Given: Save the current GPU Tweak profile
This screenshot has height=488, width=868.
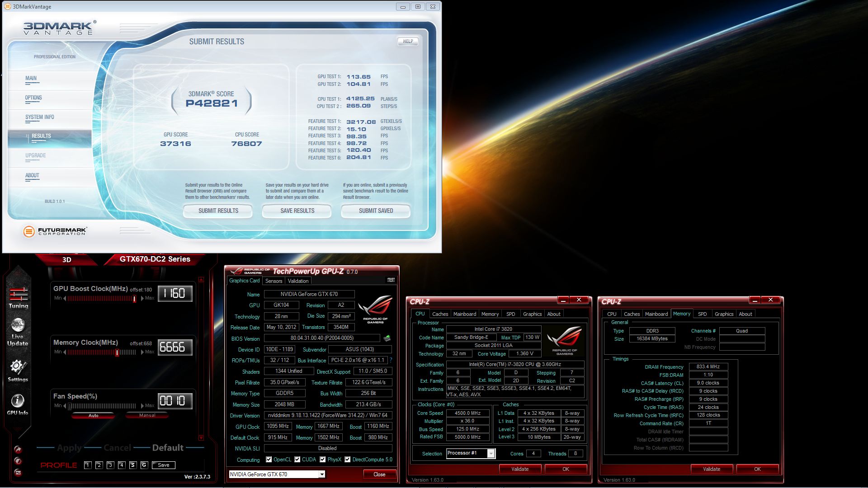Looking at the screenshot, I should tap(164, 465).
